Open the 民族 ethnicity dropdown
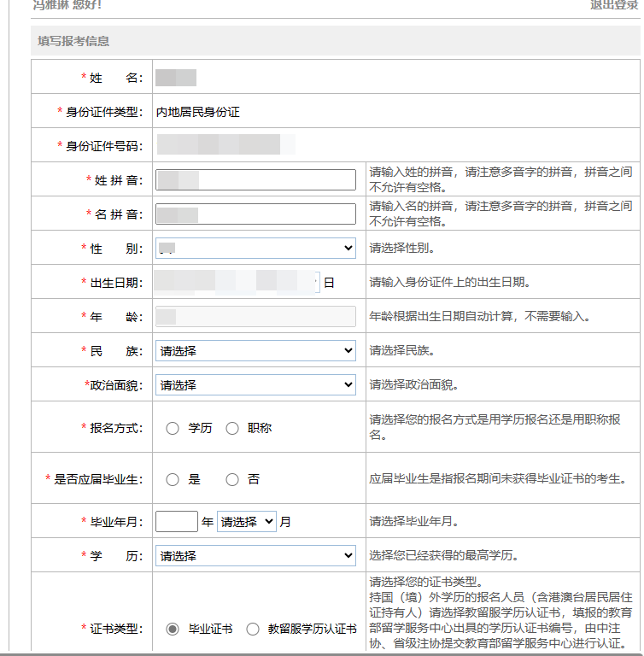644x656 pixels. tap(255, 350)
